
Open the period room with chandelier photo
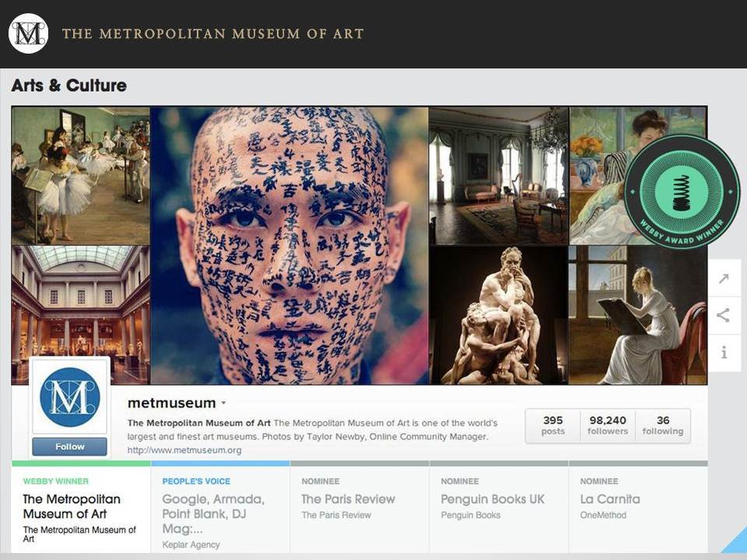(x=499, y=176)
